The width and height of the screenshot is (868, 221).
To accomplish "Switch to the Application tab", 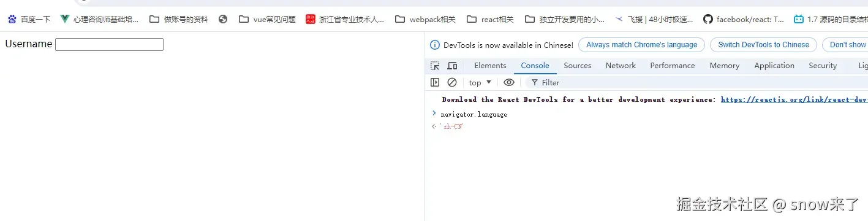I will (774, 66).
